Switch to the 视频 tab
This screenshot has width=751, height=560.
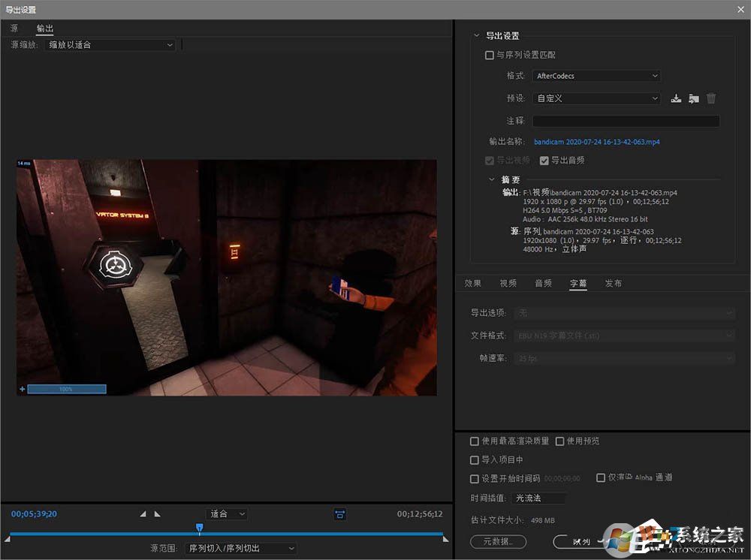508,283
